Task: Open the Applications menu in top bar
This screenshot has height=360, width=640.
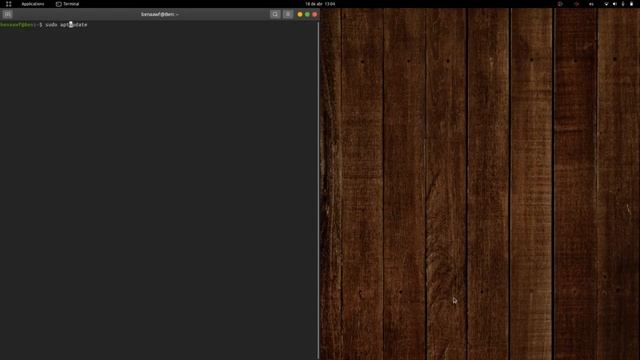Action: point(33,4)
